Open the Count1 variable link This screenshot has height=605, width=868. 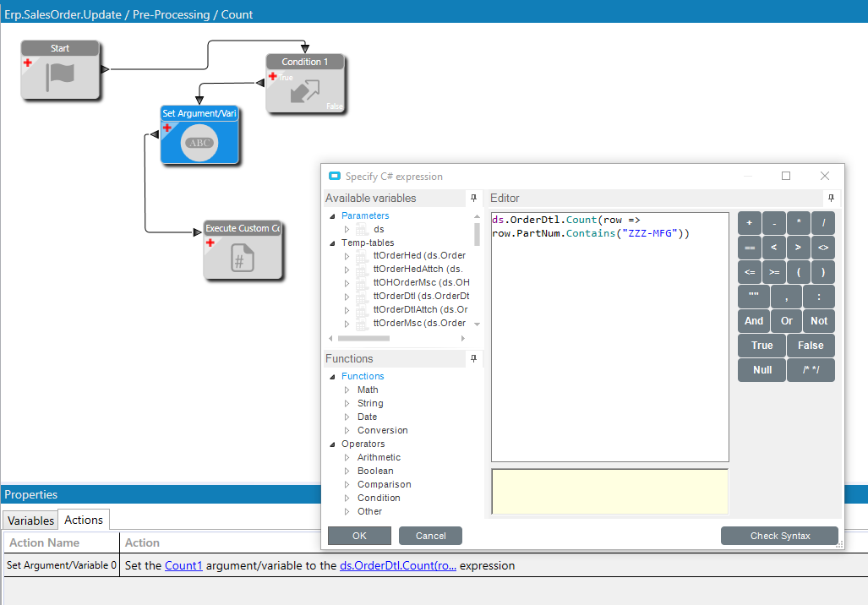pyautogui.click(x=183, y=565)
